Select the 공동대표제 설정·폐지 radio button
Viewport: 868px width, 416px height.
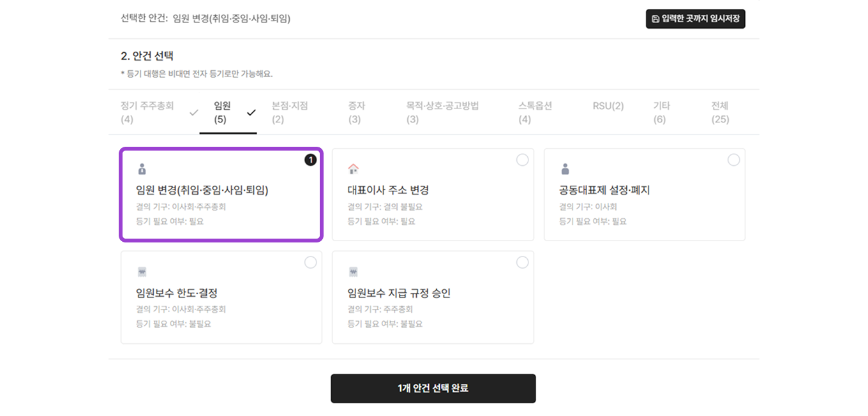click(733, 160)
